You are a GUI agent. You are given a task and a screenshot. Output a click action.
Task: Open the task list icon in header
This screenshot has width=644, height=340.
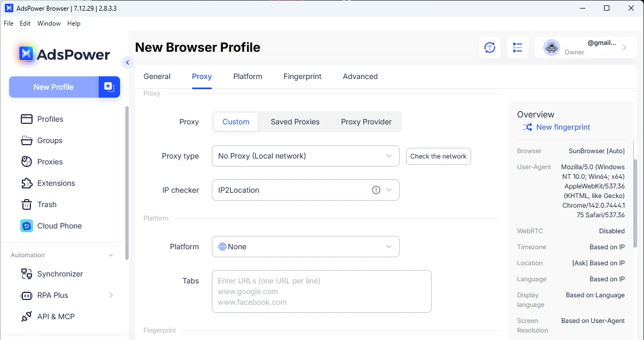coord(517,48)
